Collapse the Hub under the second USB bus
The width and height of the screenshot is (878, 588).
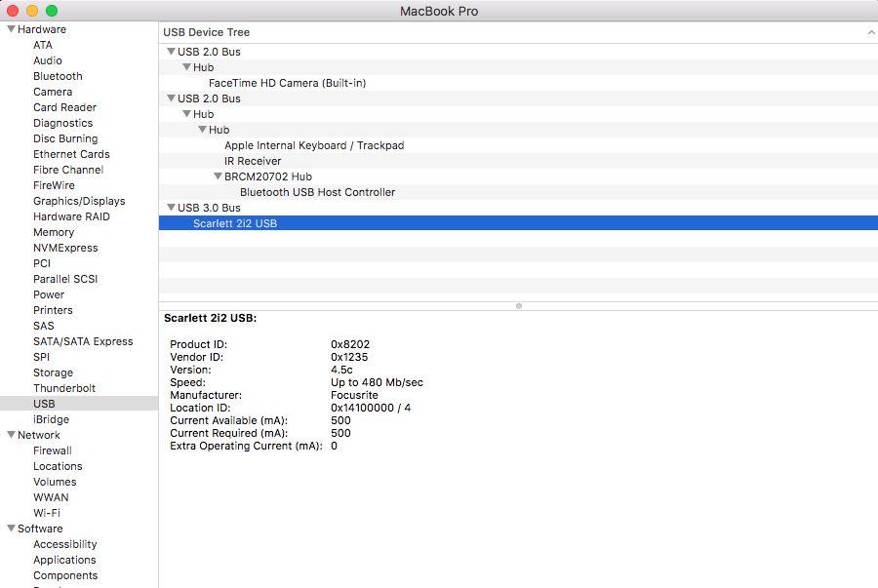click(186, 114)
